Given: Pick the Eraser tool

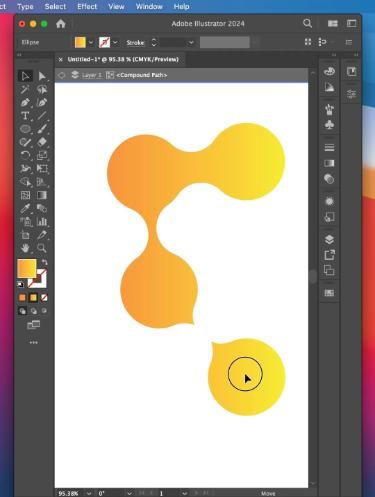Looking at the screenshot, I should 42,142.
